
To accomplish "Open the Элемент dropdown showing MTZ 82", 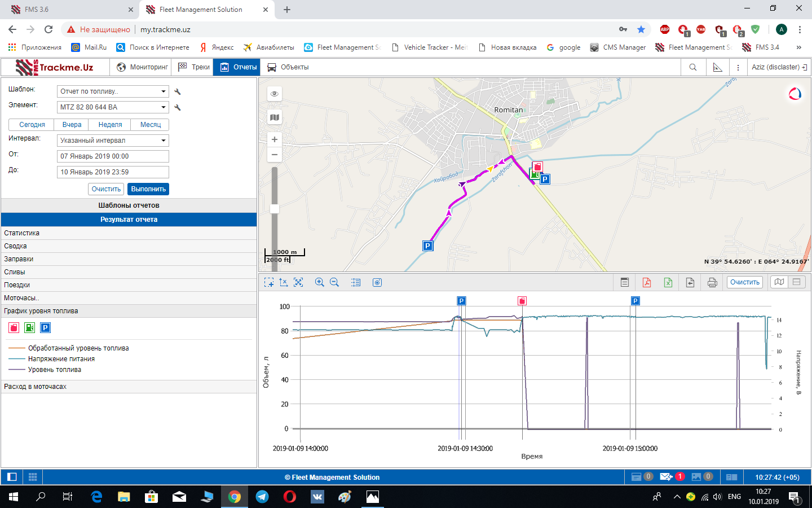I will [113, 107].
